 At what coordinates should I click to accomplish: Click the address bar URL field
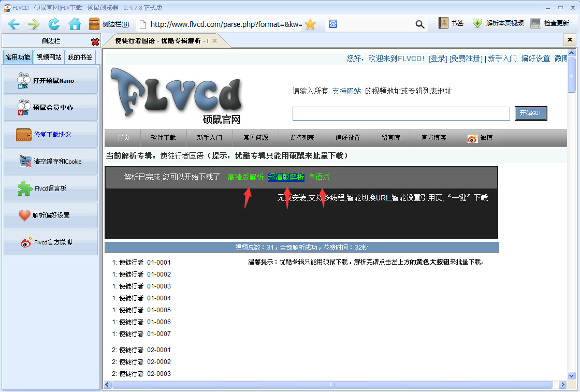(226, 24)
